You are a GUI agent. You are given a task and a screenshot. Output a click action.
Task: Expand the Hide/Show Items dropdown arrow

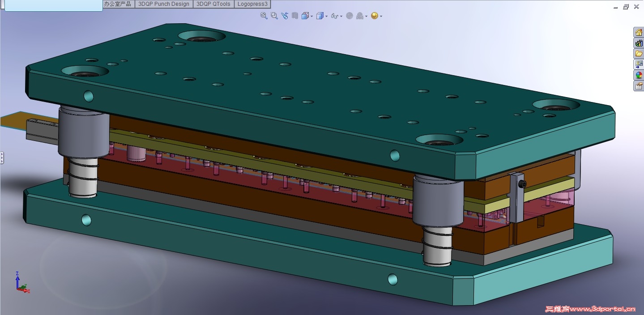click(341, 16)
